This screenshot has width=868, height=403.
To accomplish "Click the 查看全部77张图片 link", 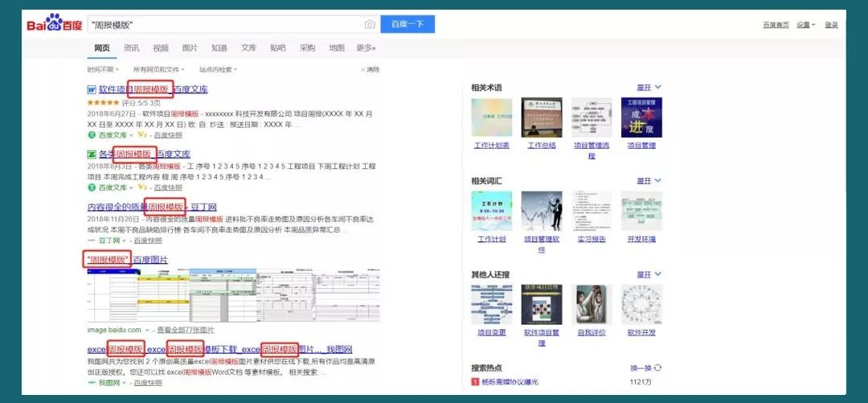I will pos(186,331).
